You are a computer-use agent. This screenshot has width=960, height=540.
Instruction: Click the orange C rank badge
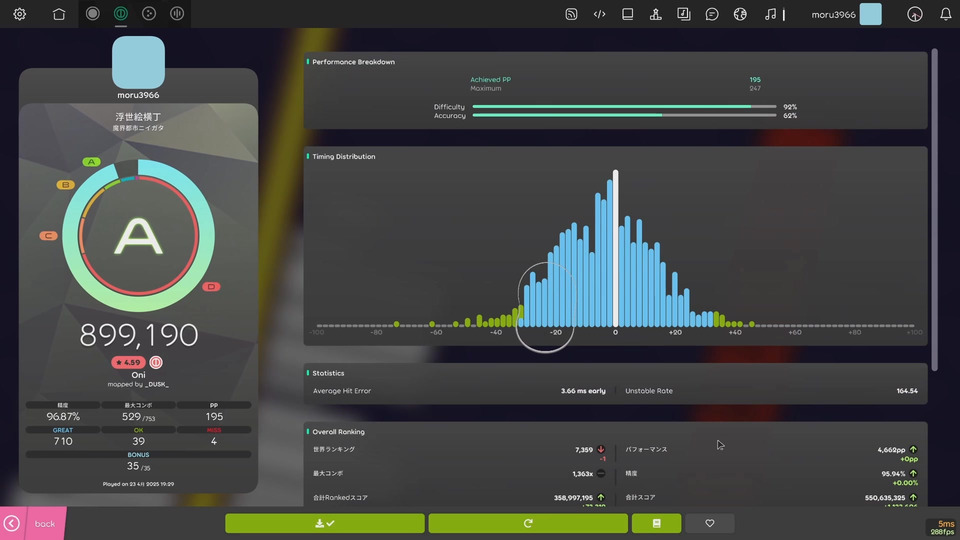(x=48, y=236)
